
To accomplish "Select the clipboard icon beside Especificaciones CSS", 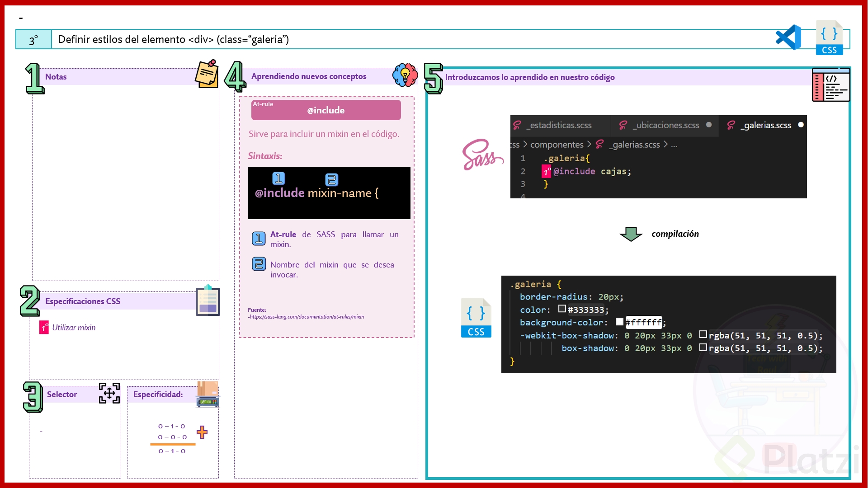I will 207,301.
